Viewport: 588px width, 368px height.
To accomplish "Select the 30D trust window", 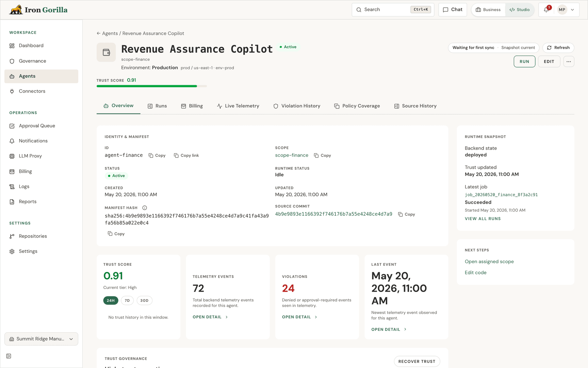I will pyautogui.click(x=144, y=301).
